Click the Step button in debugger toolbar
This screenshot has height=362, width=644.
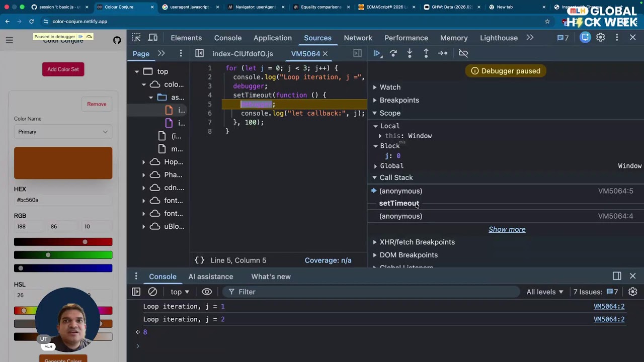443,53
